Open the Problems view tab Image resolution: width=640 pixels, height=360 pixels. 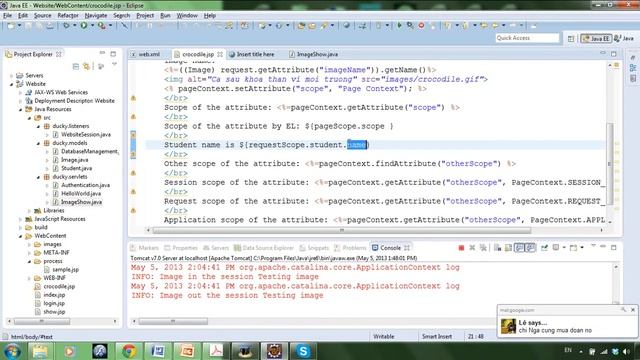tap(350, 248)
